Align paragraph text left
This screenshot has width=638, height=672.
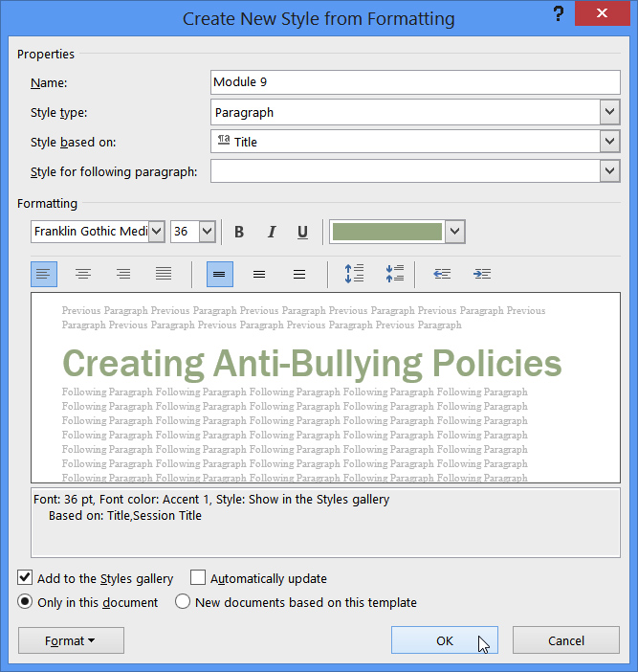pos(44,274)
